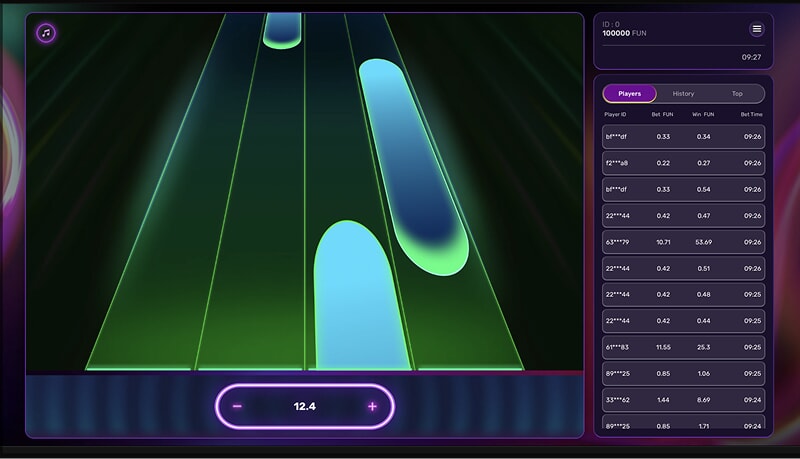The width and height of the screenshot is (800, 459).
Task: Toggle the music note sound icon
Action: point(46,33)
